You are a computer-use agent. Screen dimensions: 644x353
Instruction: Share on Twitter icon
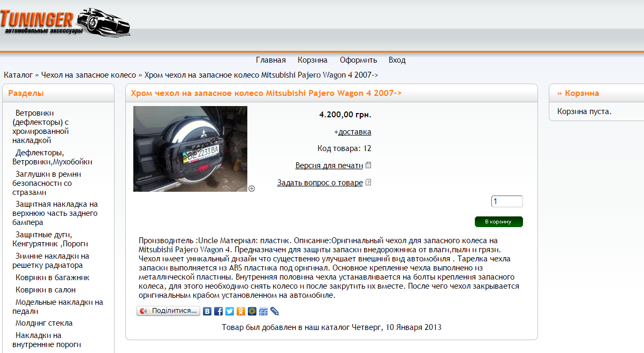(x=230, y=311)
